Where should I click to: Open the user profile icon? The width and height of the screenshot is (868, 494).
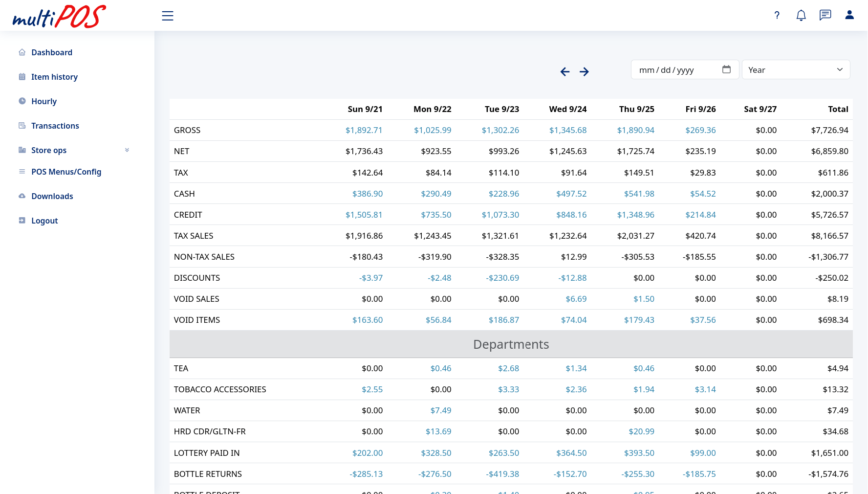(x=849, y=15)
